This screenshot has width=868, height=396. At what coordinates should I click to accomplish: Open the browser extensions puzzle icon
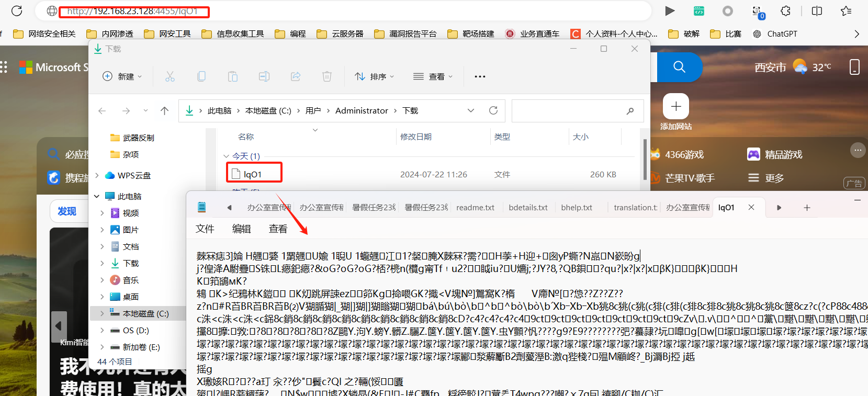[x=785, y=11]
